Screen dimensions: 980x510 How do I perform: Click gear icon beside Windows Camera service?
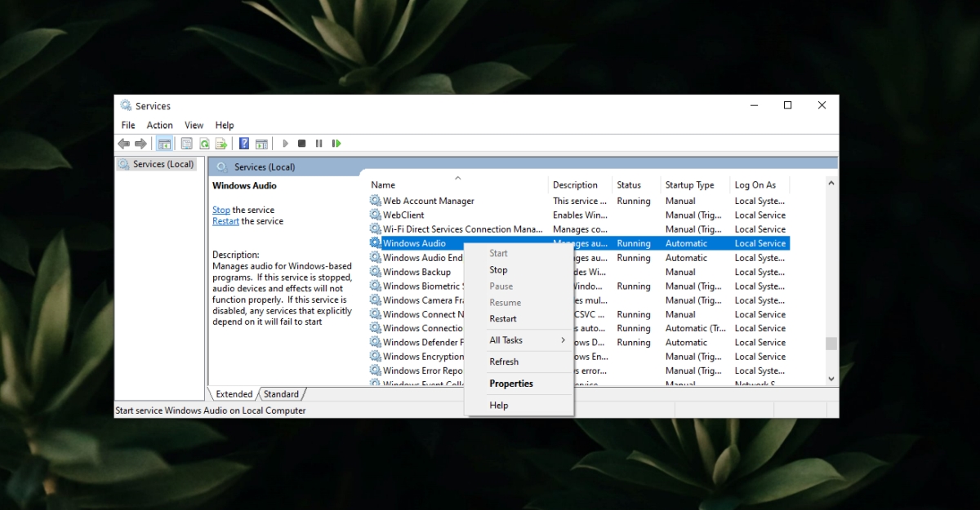coord(375,300)
